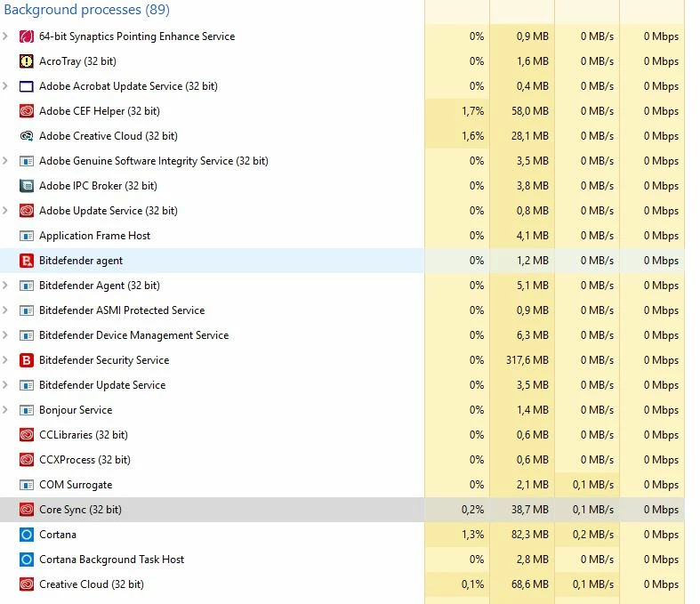Expand the Synaptics Pointing Enhance Service row

5,36
